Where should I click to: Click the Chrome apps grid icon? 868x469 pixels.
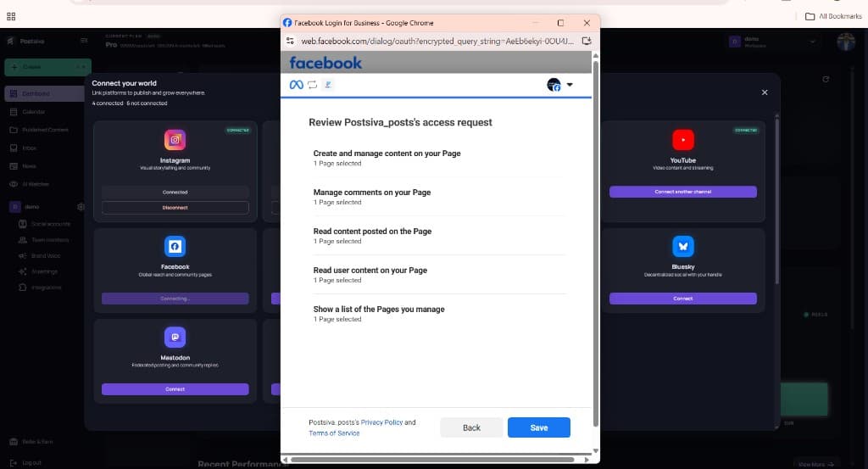(11, 16)
